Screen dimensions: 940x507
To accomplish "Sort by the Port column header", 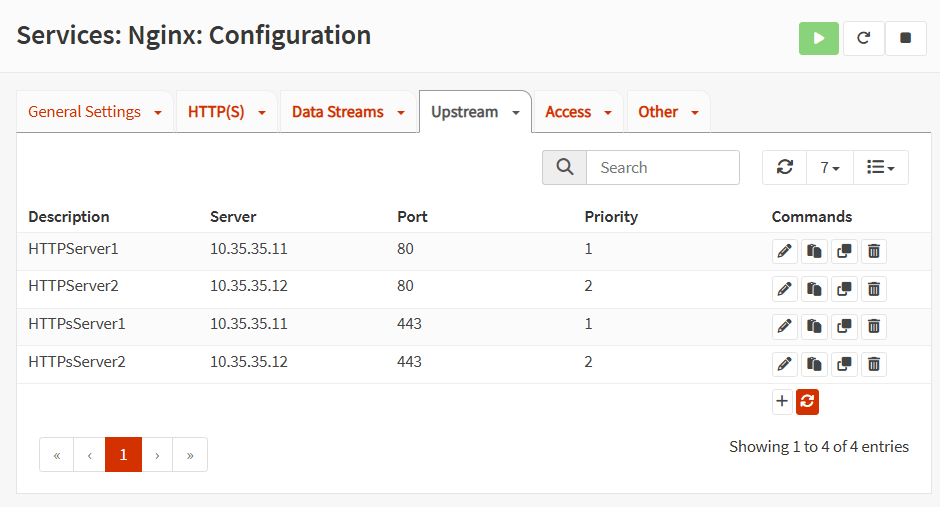I will point(412,216).
